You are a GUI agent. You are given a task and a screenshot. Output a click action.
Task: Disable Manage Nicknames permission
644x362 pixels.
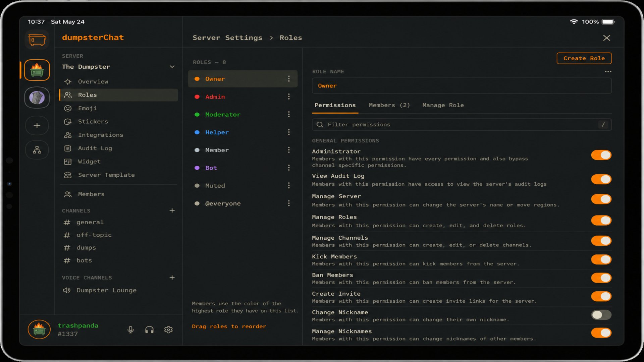click(601, 333)
